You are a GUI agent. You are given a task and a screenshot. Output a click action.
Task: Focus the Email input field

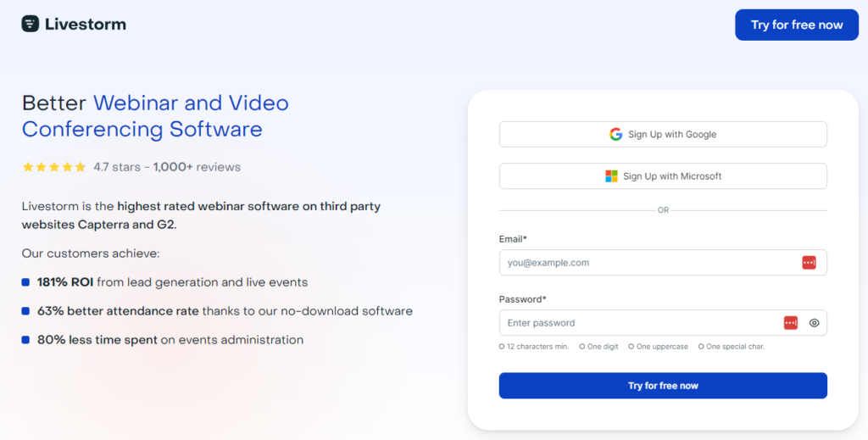[x=663, y=262]
